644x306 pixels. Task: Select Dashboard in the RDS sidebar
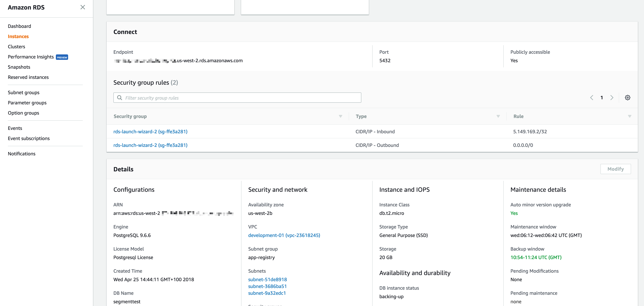[20, 26]
